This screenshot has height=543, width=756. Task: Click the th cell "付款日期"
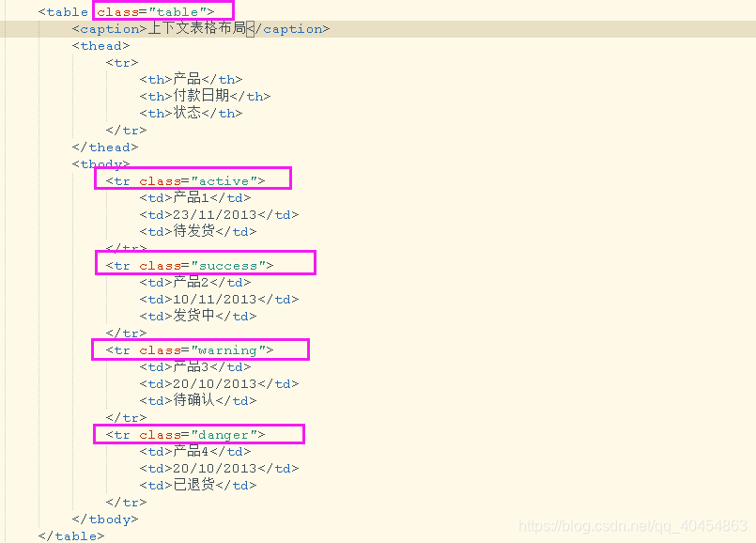(205, 96)
